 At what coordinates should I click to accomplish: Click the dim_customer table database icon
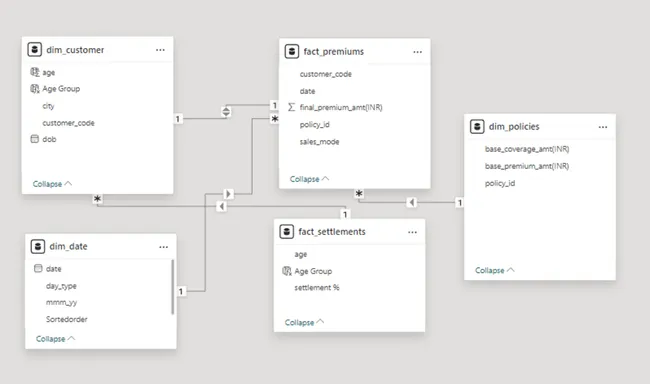click(x=34, y=49)
